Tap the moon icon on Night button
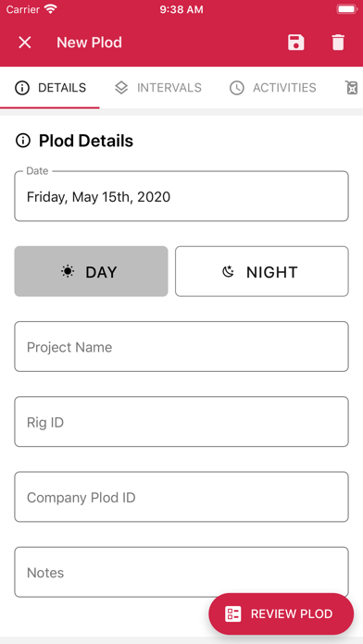This screenshot has height=644, width=363. pyautogui.click(x=228, y=271)
